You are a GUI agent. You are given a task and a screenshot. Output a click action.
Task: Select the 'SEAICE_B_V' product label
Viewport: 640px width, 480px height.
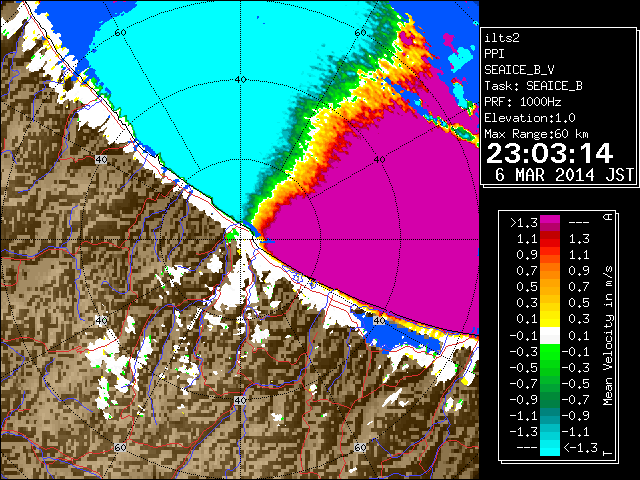tap(519, 70)
